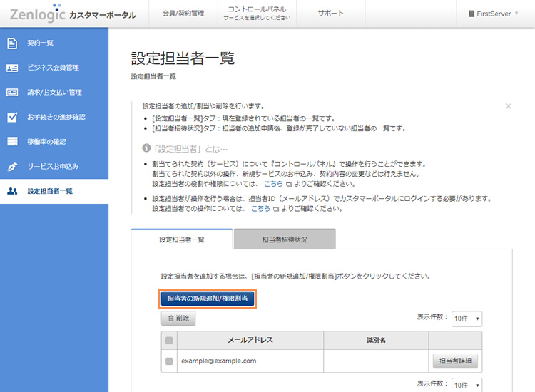This screenshot has width=535, height=392.
Task: Click the 設定担当者一覧 people icon
Action: click(x=12, y=191)
